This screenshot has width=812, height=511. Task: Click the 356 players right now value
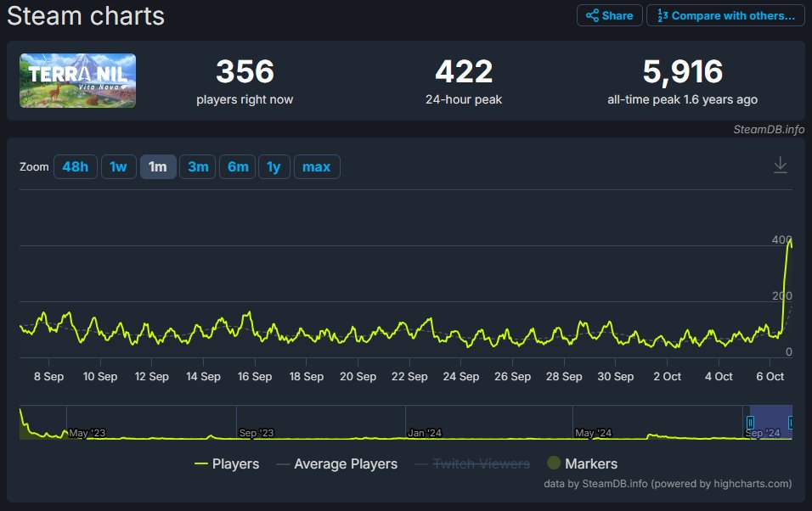pos(245,71)
